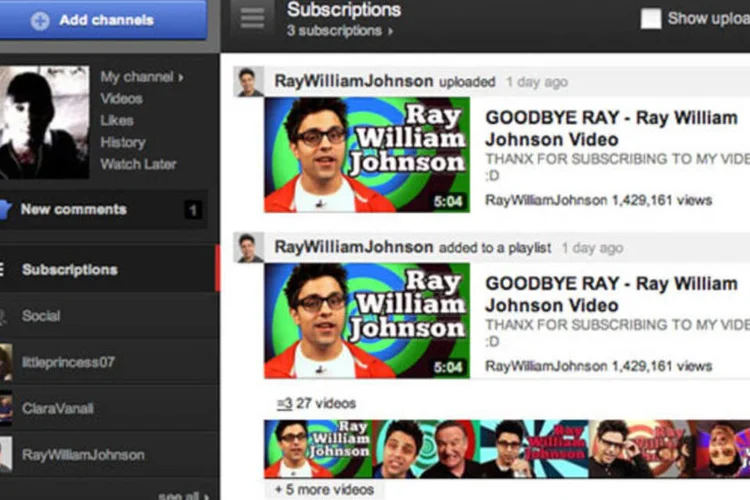Click the Add channels button

point(103,20)
